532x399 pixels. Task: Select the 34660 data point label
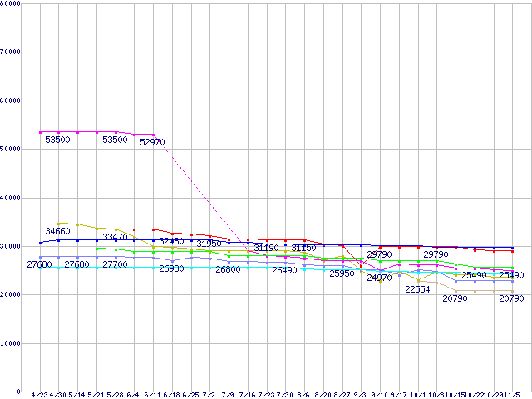pyautogui.click(x=58, y=230)
